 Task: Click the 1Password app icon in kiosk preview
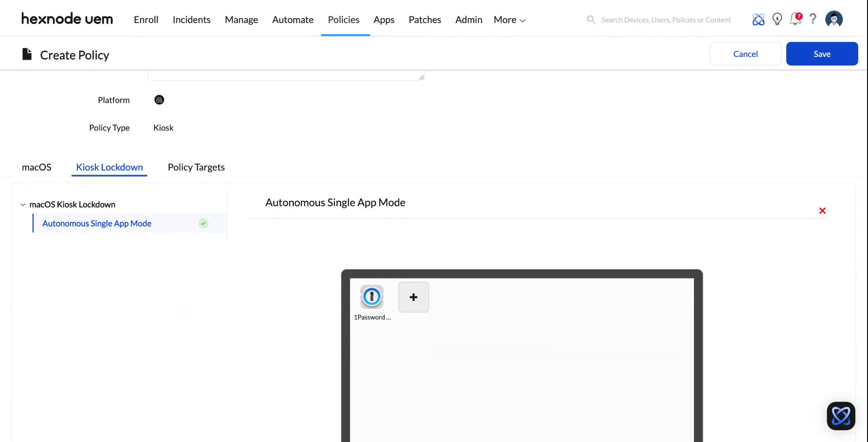(372, 297)
